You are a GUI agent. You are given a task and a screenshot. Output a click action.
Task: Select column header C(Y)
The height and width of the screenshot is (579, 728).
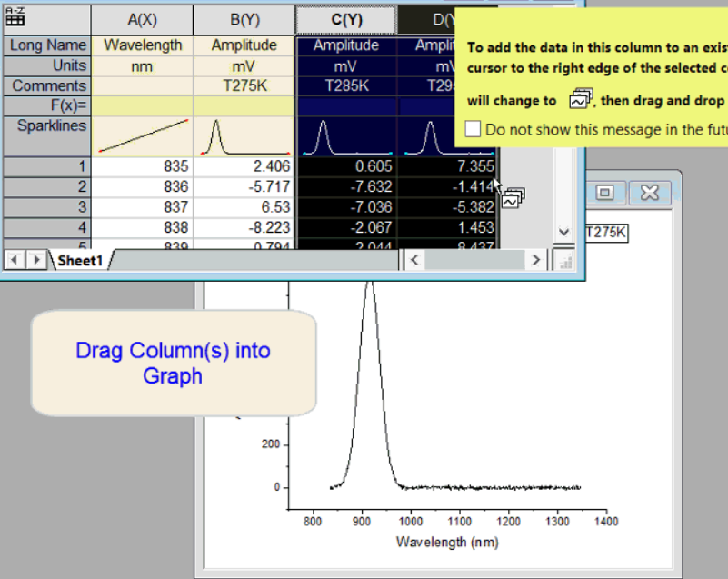[x=346, y=20]
